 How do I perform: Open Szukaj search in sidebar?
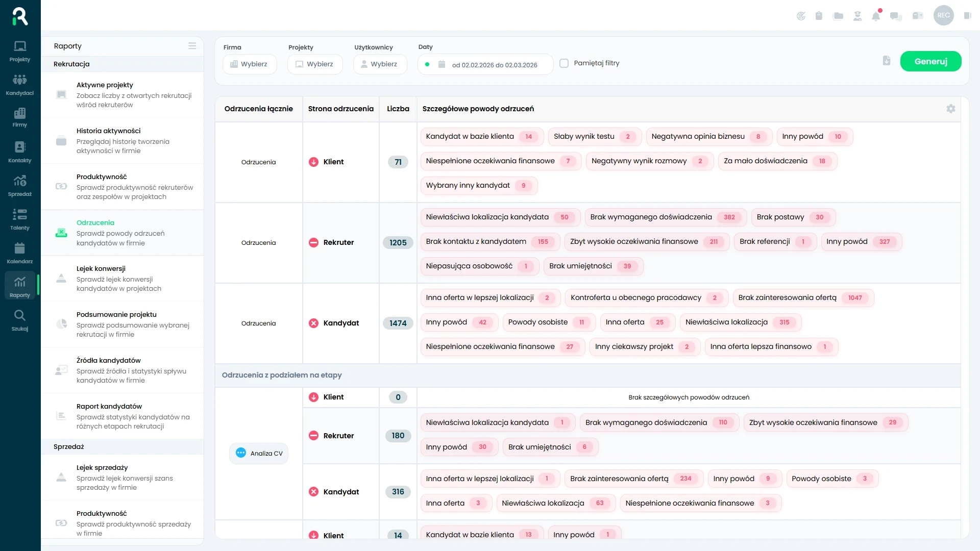click(x=20, y=320)
